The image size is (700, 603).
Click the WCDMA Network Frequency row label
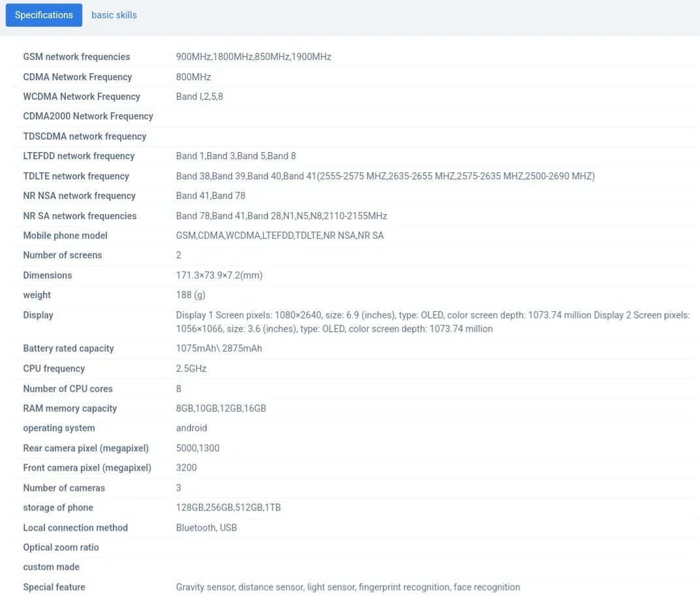click(x=82, y=97)
